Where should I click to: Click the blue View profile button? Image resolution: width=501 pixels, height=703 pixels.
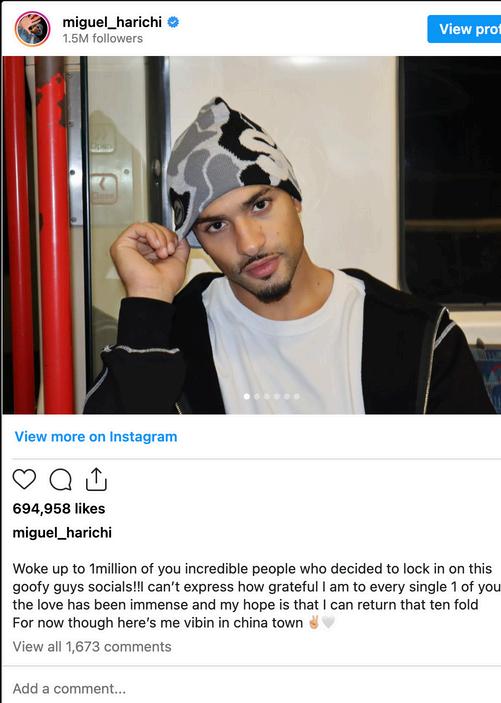click(x=464, y=29)
